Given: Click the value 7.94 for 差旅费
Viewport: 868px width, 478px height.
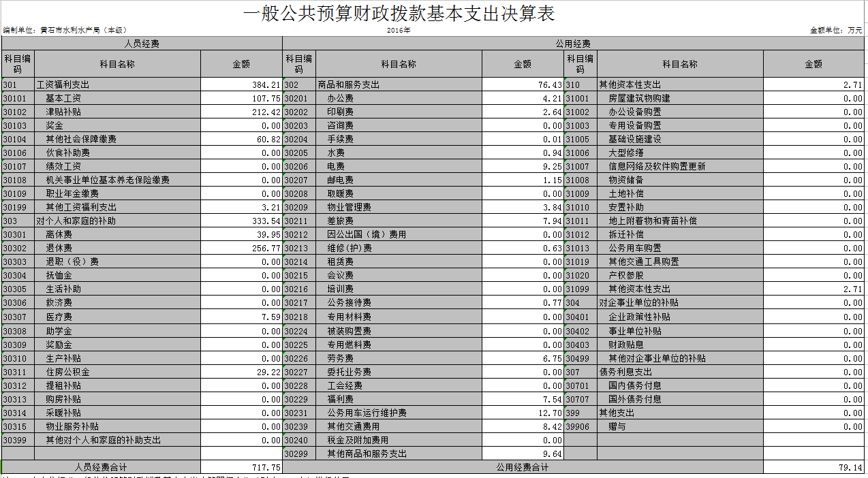Looking at the screenshot, I should pyautogui.click(x=523, y=221).
